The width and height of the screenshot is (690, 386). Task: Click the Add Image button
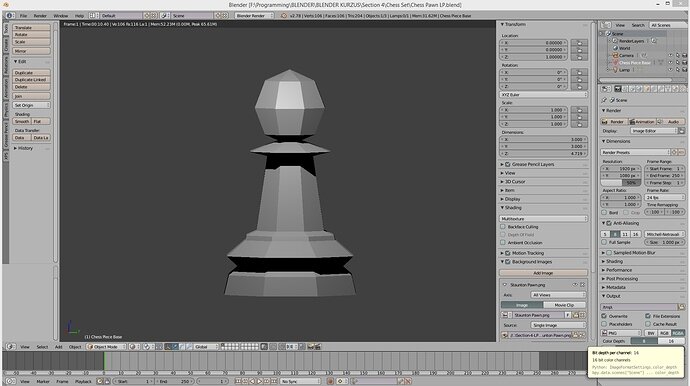pos(543,273)
